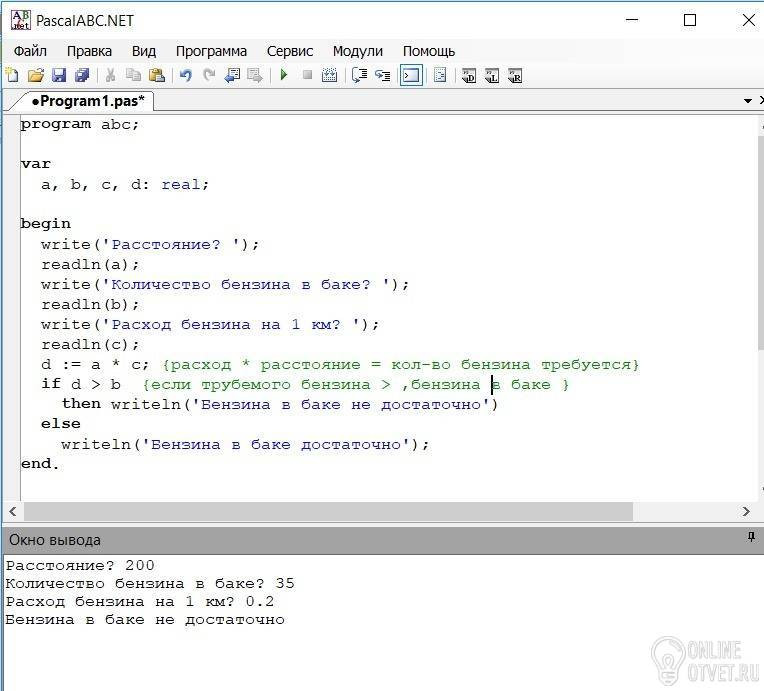Open the Программа menu
Screen dimensions: 764x691
click(x=211, y=51)
